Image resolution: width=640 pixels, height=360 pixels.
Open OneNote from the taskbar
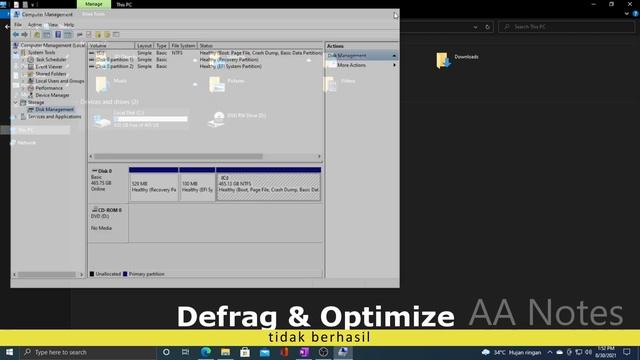coord(304,352)
